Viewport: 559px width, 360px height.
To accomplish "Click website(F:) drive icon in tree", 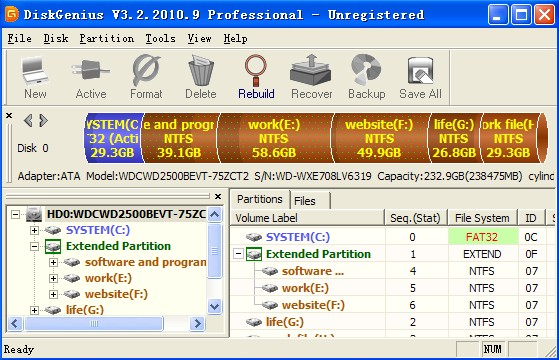I will click(x=72, y=294).
